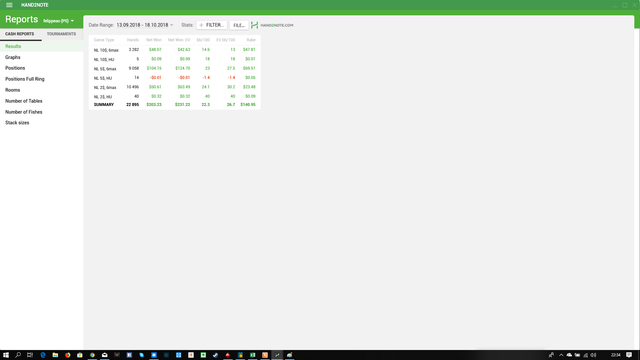
Task: Open Microsoft Store from the taskbar
Action: 80,355
